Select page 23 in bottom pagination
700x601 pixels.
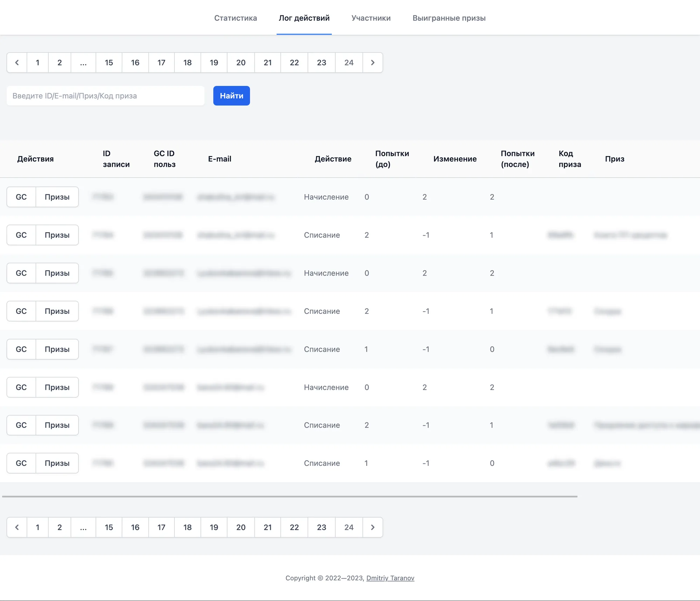point(322,527)
